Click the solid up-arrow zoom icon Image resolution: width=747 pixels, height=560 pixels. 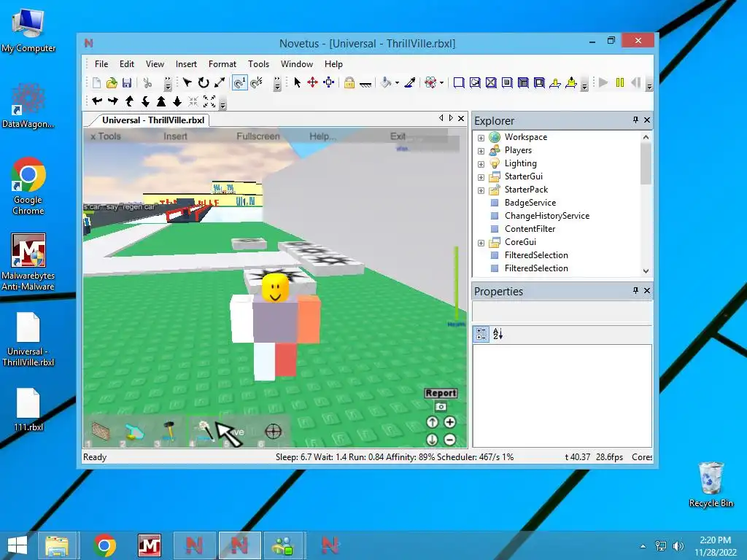161,101
